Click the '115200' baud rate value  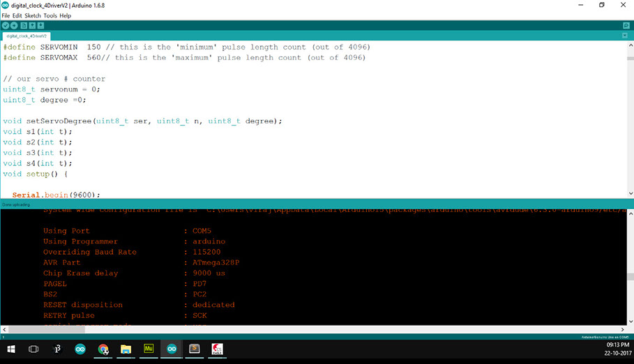[206, 252]
